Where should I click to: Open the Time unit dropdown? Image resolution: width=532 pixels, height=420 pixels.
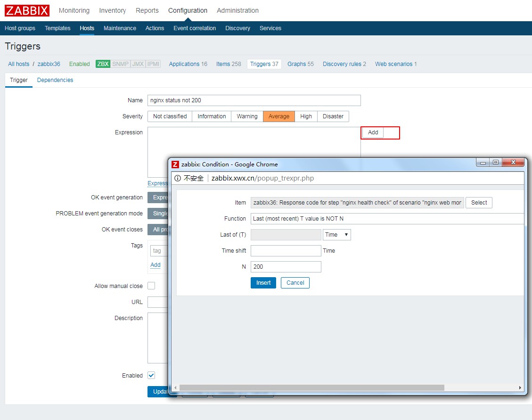pos(336,235)
